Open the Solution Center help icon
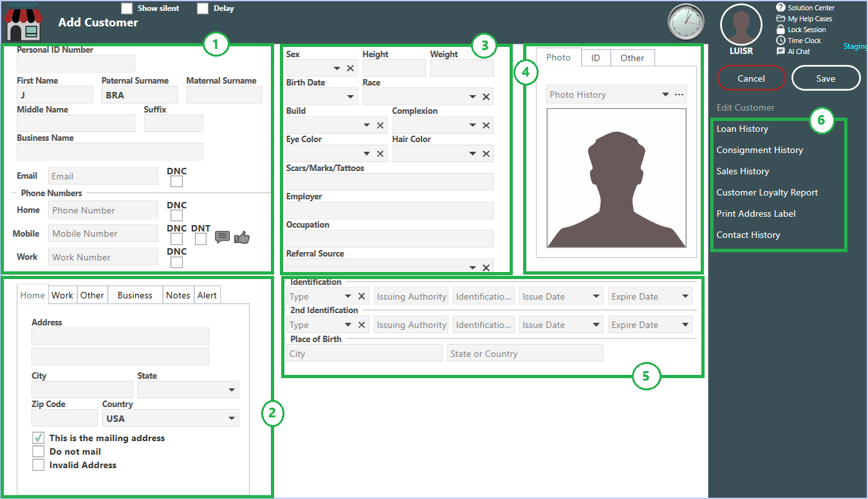Image resolution: width=868 pixels, height=499 pixels. pyautogui.click(x=780, y=8)
